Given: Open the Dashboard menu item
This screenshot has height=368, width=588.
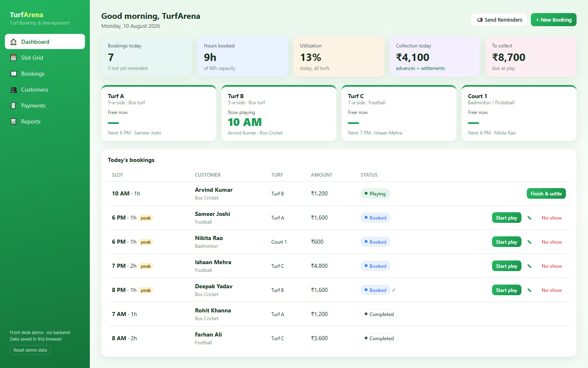Looking at the screenshot, I should [x=45, y=42].
